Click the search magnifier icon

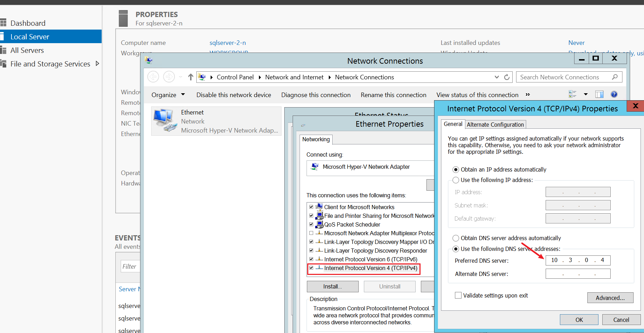click(x=615, y=77)
